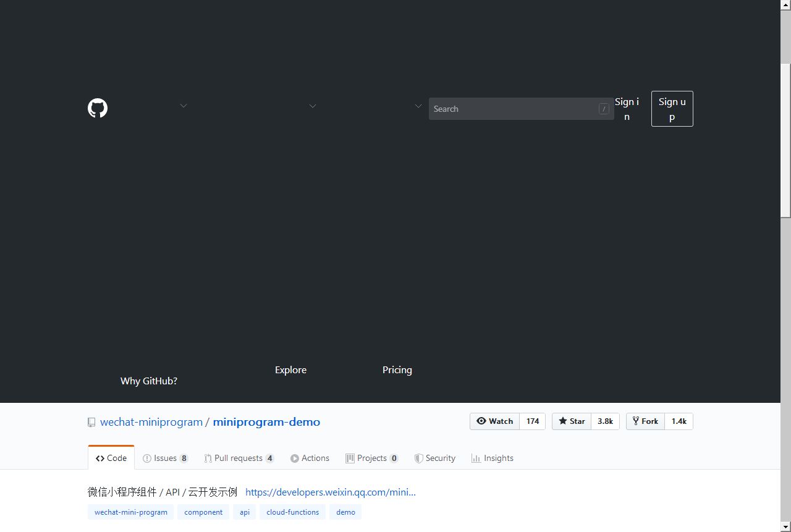Open the Insights tab
Screen dimensions: 791x532
pos(493,458)
